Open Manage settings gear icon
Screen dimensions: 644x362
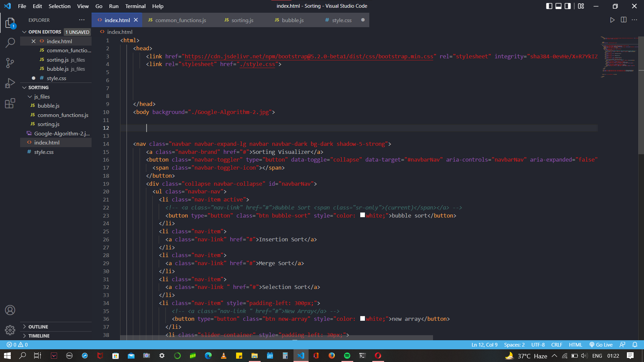tap(10, 330)
